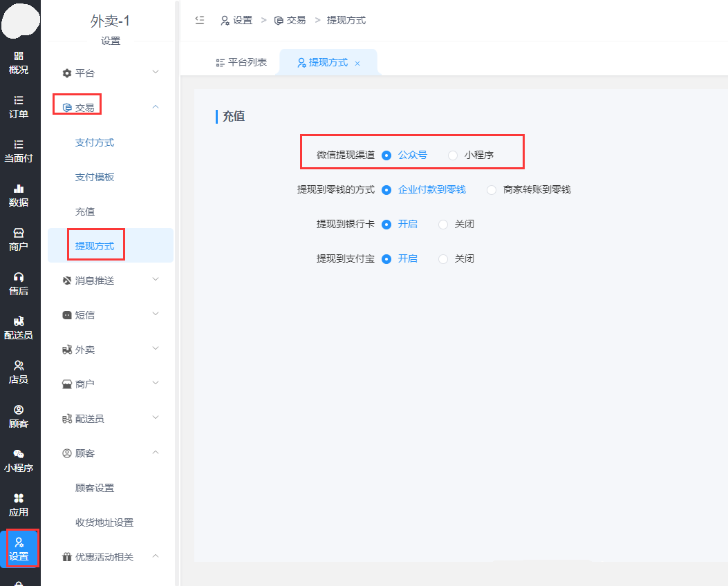Click the 外卖-1 platform title
The image size is (728, 586).
point(110,21)
